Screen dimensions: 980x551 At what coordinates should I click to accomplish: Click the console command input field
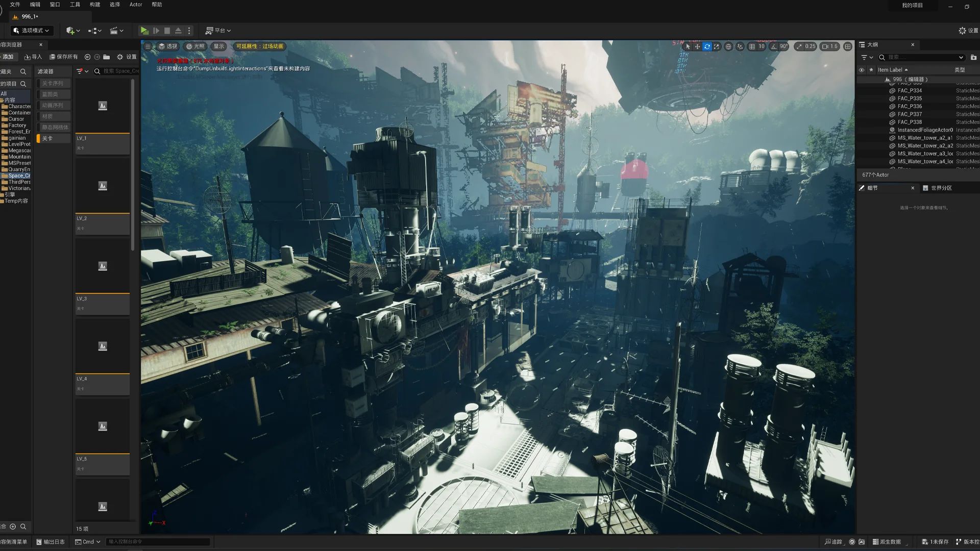[158, 542]
